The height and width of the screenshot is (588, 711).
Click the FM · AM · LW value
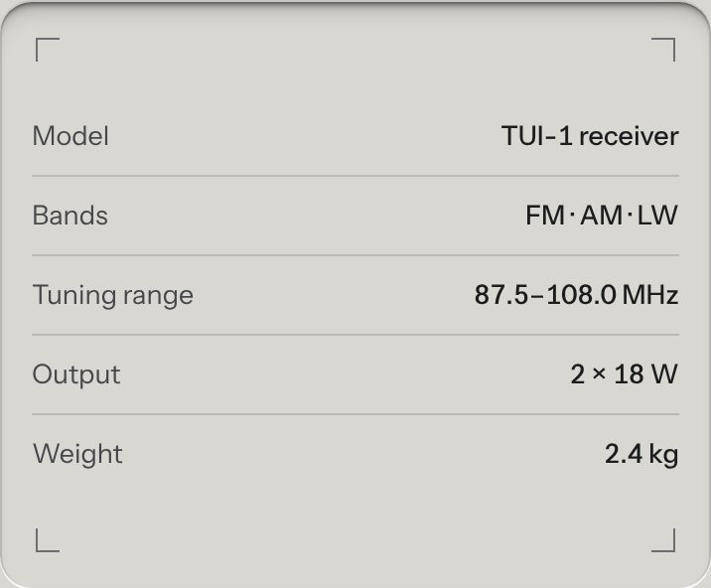point(602,216)
